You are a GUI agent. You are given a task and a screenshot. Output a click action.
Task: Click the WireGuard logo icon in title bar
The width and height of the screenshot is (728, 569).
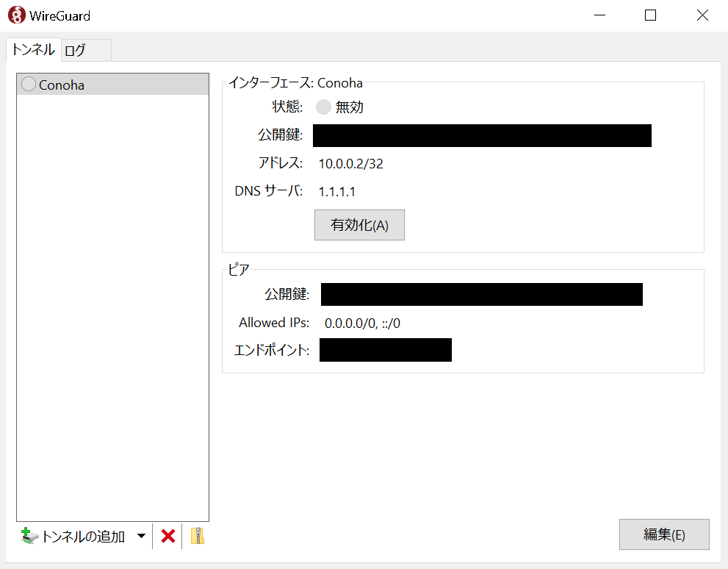(17, 15)
